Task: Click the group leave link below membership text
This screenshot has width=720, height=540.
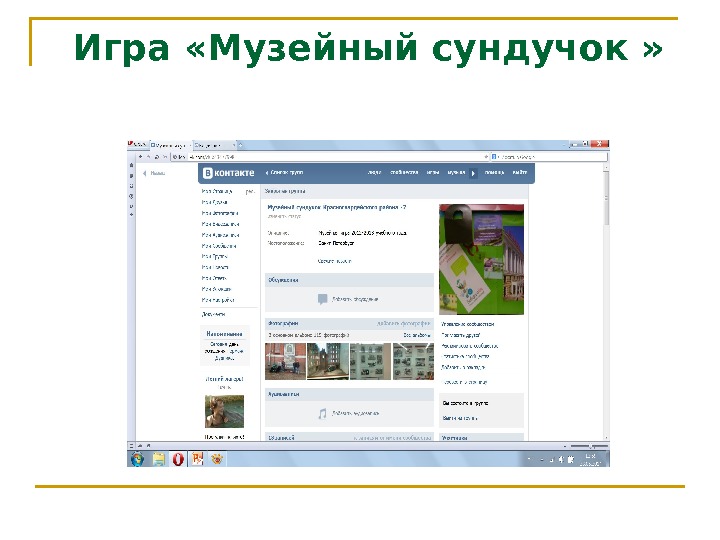Action: pyautogui.click(x=460, y=418)
